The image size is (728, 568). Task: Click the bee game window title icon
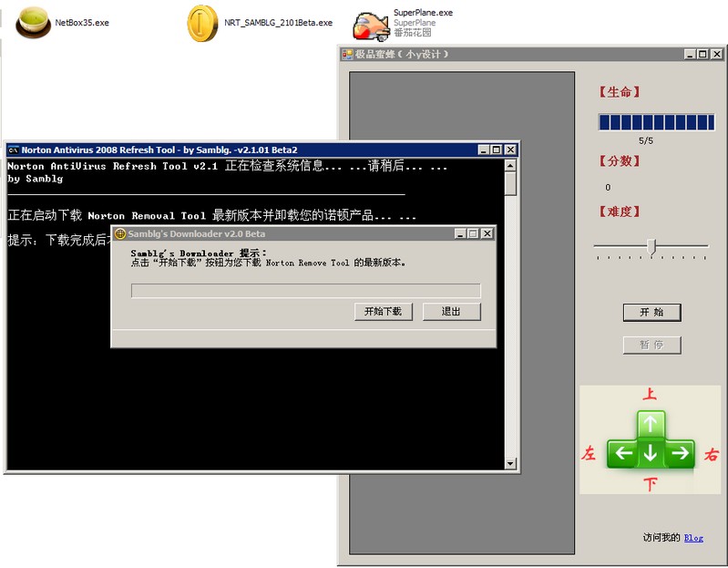pos(347,55)
